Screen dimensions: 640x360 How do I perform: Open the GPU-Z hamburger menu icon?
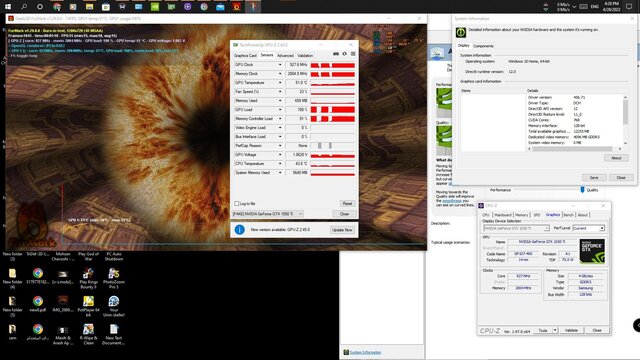[x=353, y=54]
